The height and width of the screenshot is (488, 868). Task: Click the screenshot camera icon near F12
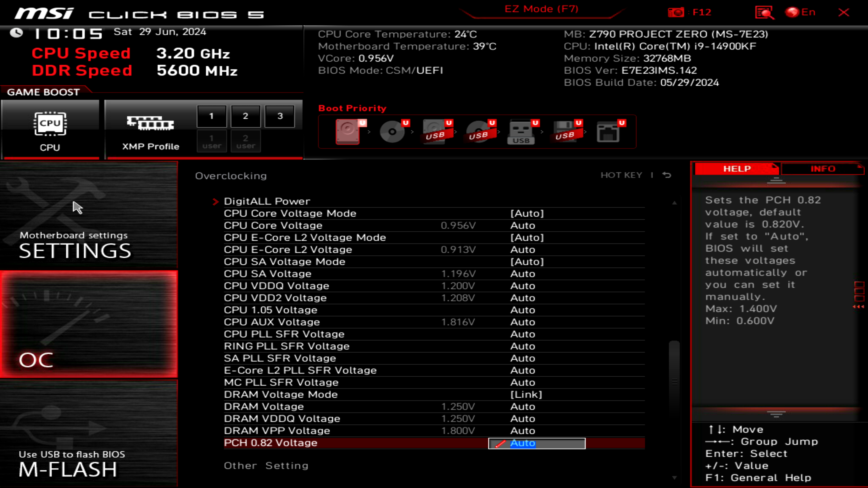tap(676, 12)
